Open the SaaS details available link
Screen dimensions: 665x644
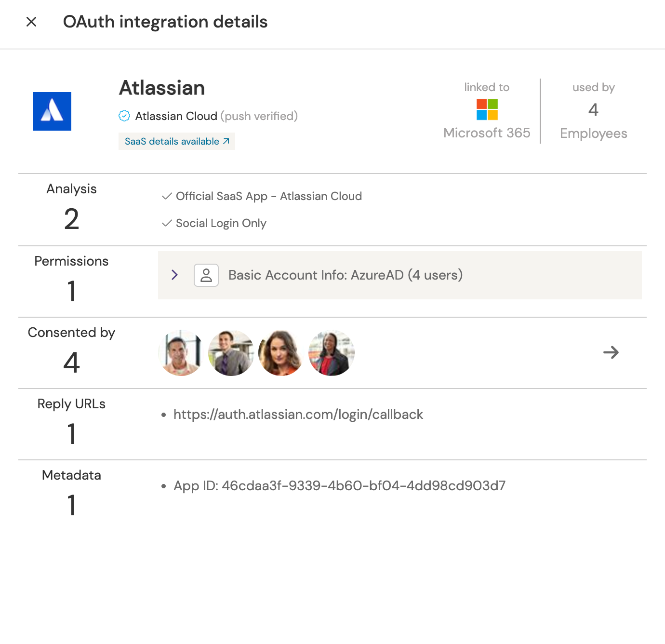176,141
